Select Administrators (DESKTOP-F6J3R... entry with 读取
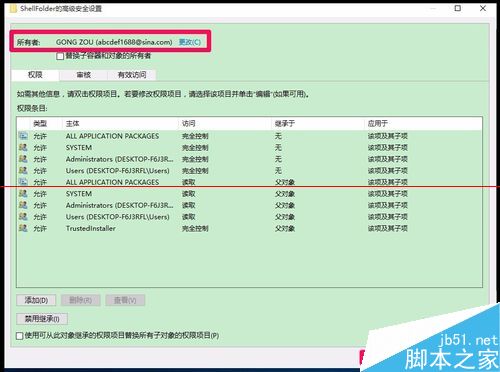This screenshot has height=372, width=500. coord(249,205)
